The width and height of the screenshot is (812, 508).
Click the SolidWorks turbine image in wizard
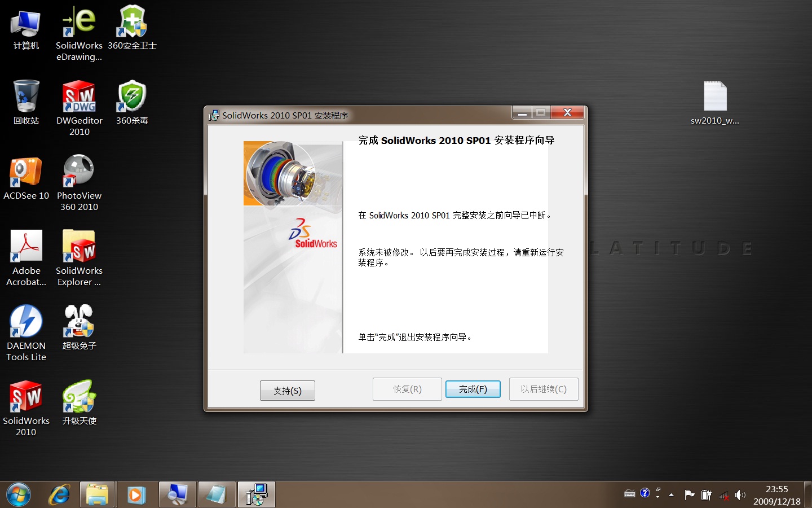[293, 173]
